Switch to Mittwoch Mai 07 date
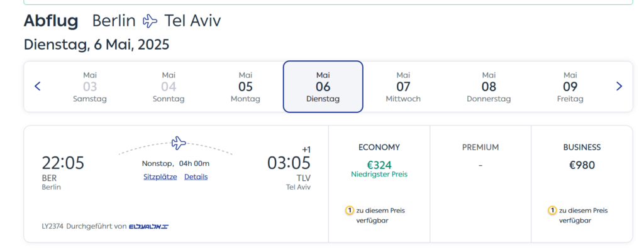644x250 pixels. coord(403,87)
